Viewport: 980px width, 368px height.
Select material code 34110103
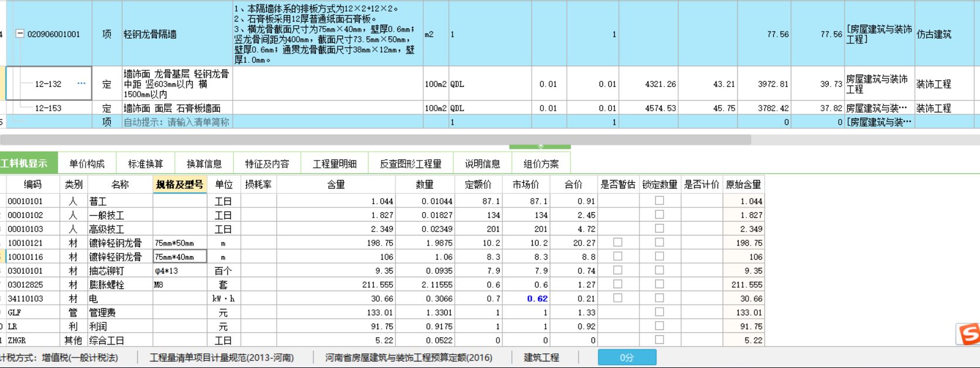(x=25, y=298)
